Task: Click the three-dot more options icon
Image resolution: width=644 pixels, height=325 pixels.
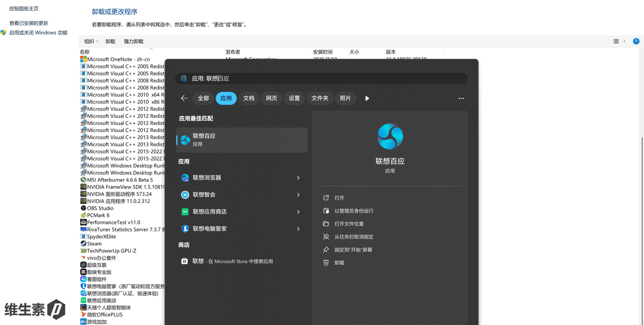Action: pyautogui.click(x=461, y=98)
